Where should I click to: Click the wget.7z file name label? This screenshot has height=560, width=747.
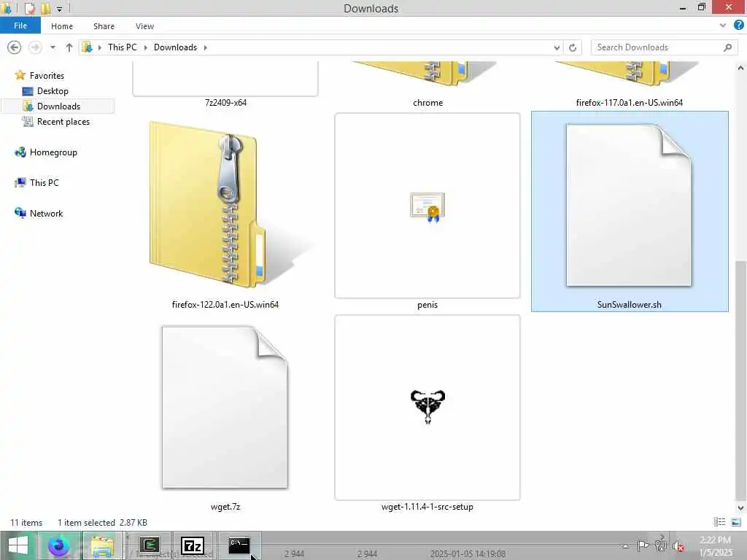coord(225,507)
